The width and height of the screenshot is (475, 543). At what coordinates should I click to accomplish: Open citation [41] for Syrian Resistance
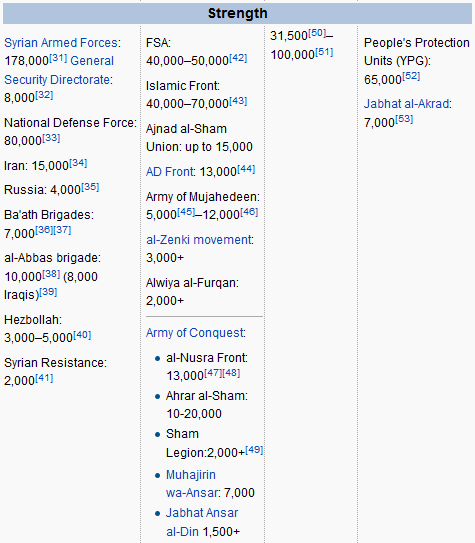[44, 378]
